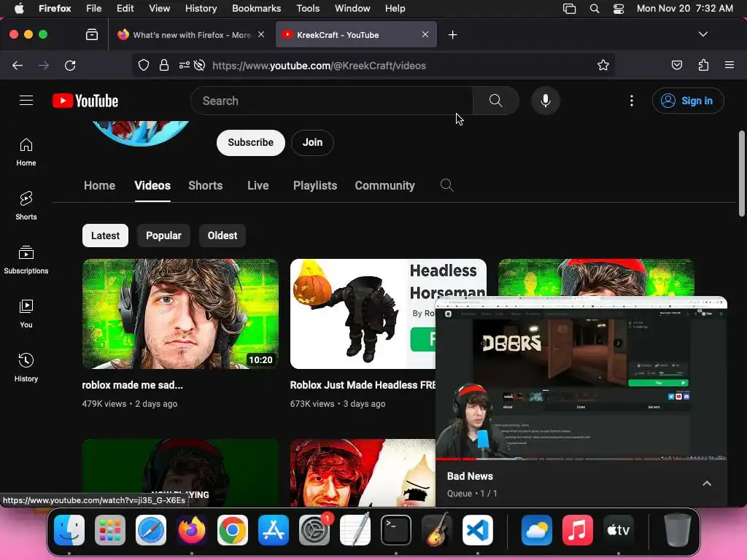Image resolution: width=747 pixels, height=560 pixels.
Task: Open Roblox Just Made Headless title
Action: tap(363, 385)
